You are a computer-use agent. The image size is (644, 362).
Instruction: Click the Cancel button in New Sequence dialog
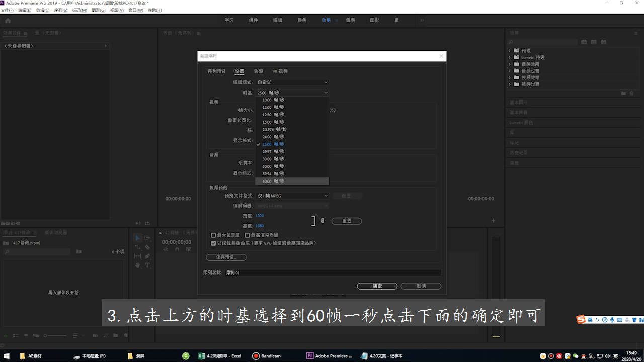[x=421, y=286]
